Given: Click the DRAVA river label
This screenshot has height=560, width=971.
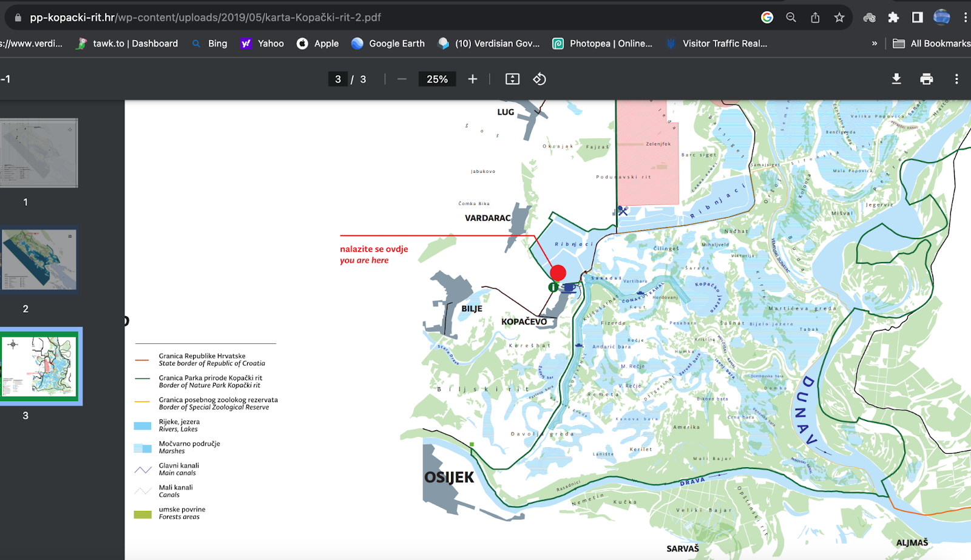Looking at the screenshot, I should click(x=692, y=482).
